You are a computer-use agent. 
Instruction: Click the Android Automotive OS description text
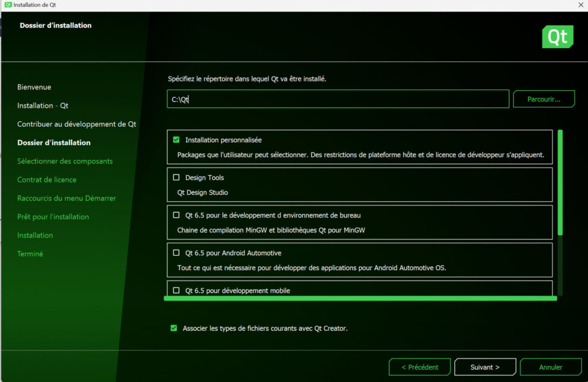(x=312, y=268)
